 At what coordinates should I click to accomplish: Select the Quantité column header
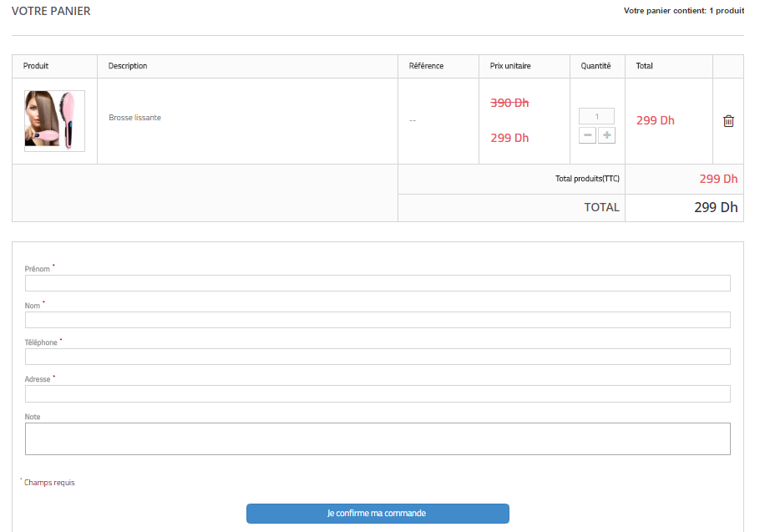point(595,66)
